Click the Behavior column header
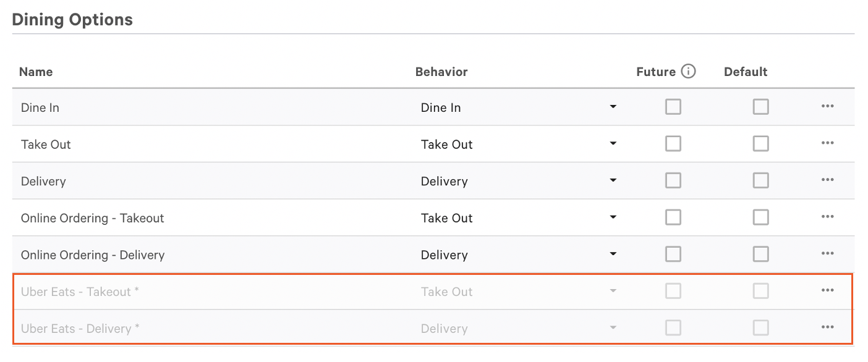 point(441,71)
